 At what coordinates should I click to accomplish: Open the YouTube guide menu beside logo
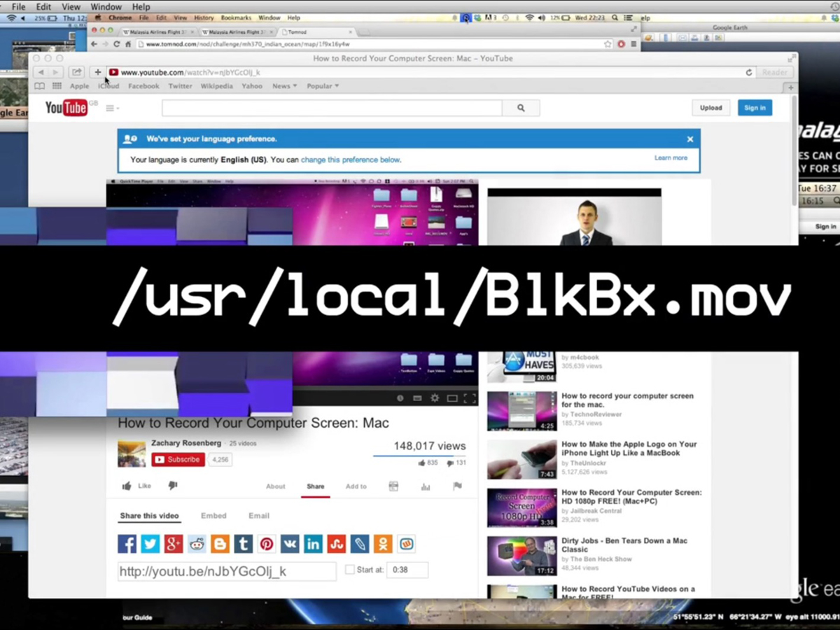tap(112, 108)
